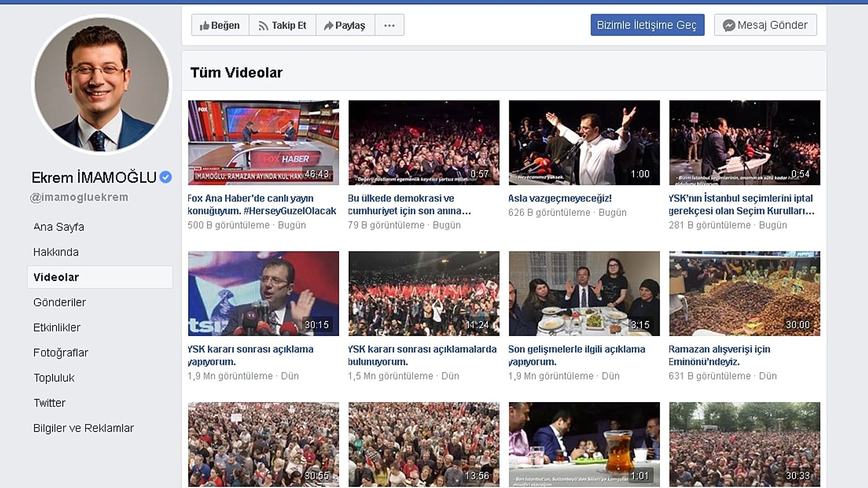Click the Tüm Videolar heading
The height and width of the screenshot is (488, 868).
(236, 72)
